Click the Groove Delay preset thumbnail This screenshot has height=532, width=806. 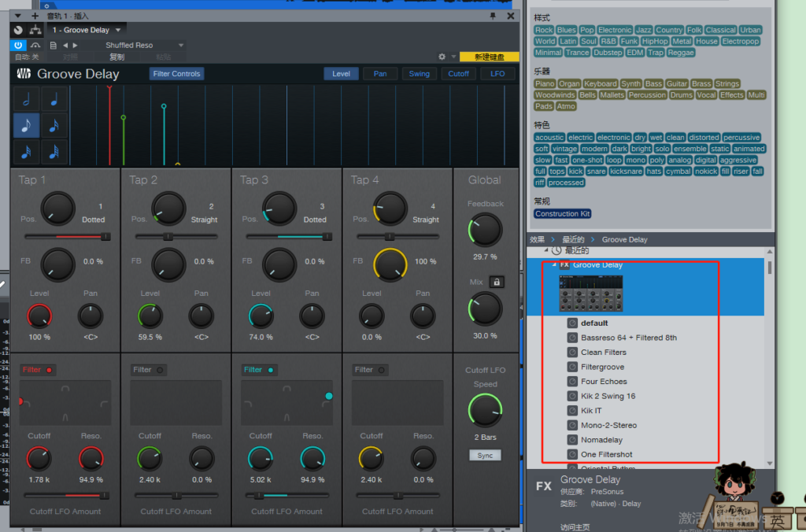pos(590,293)
